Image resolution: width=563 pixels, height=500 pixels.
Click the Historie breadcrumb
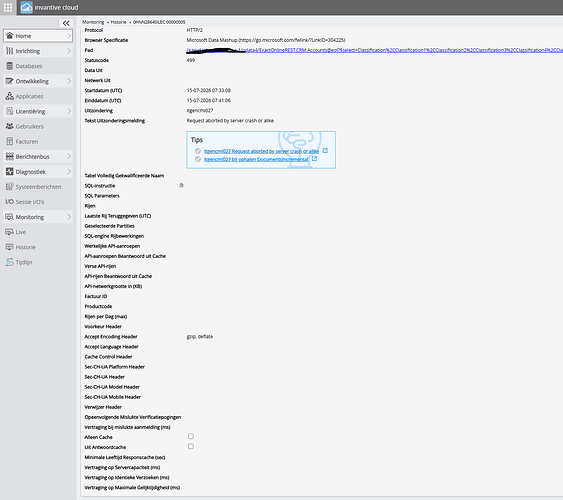pyautogui.click(x=118, y=22)
